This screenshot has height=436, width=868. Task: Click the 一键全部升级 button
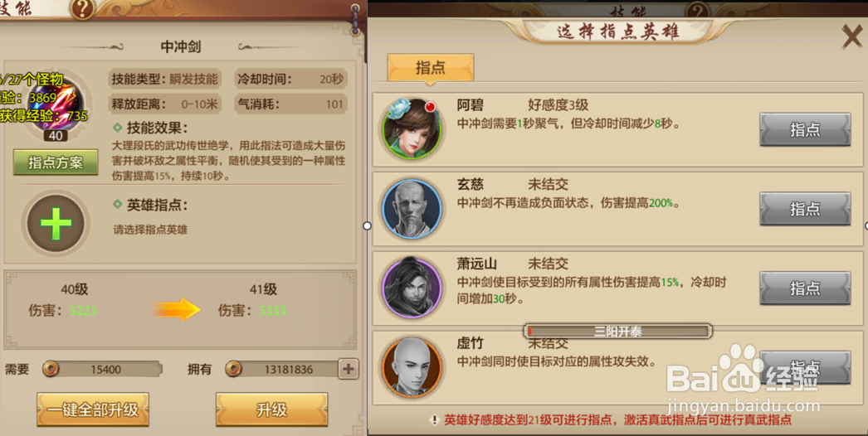93,409
